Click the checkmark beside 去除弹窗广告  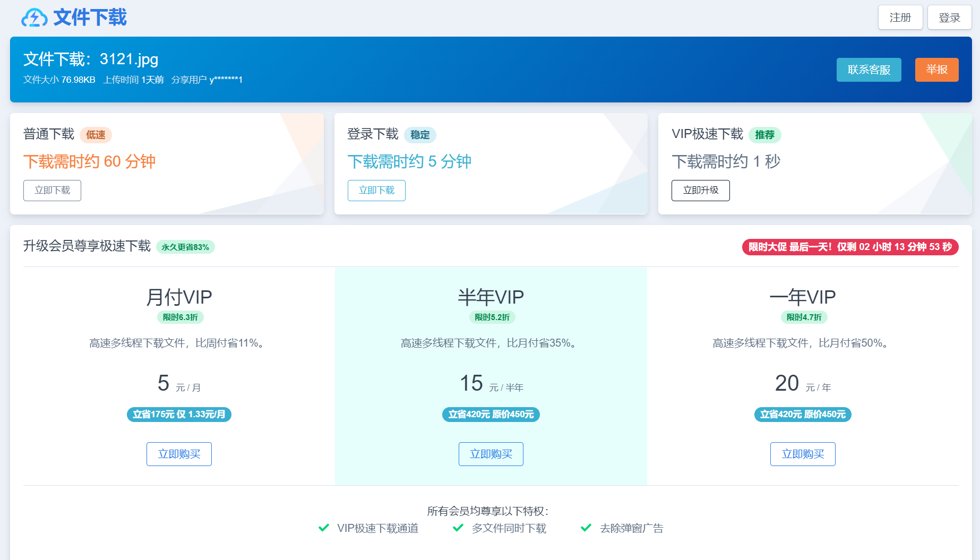click(x=586, y=528)
